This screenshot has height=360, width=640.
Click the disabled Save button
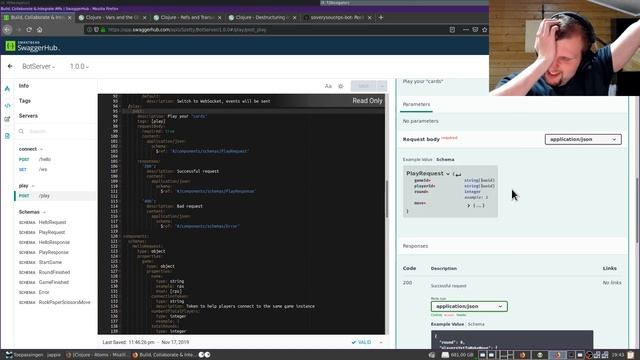click(364, 86)
